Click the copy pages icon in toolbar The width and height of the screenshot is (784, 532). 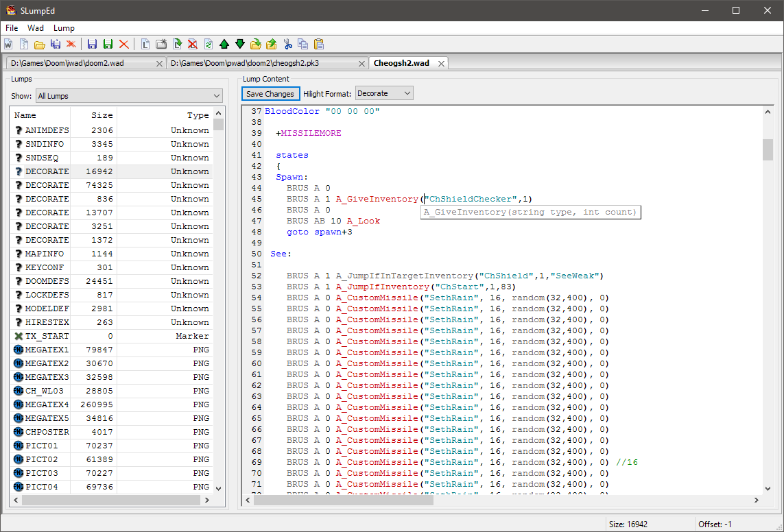click(x=303, y=44)
